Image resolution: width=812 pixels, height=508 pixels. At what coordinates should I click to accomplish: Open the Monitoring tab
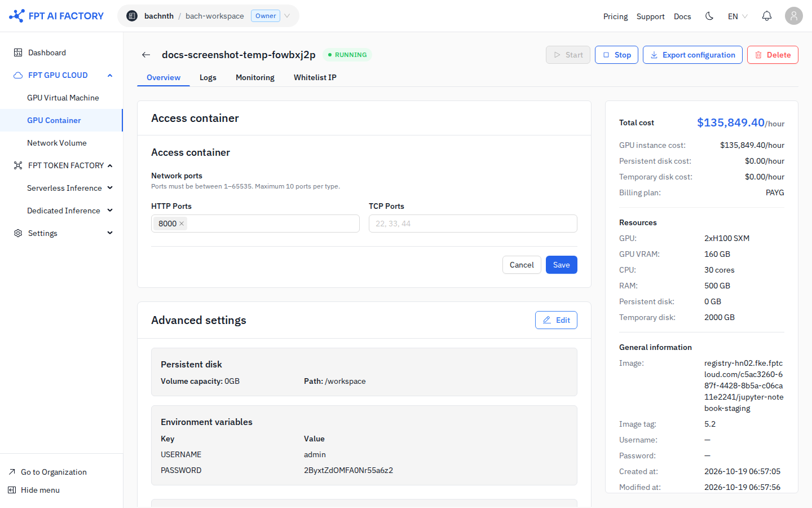click(255, 77)
